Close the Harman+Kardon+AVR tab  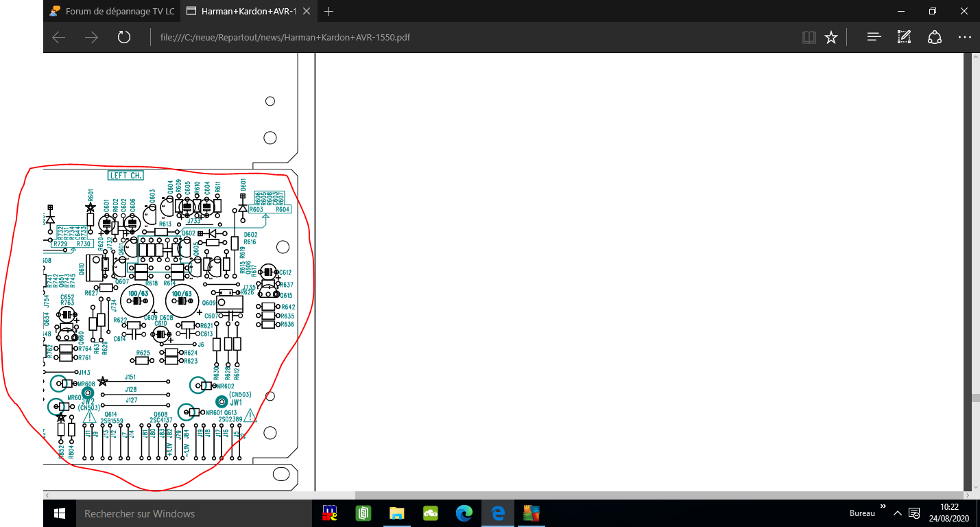pyautogui.click(x=307, y=12)
